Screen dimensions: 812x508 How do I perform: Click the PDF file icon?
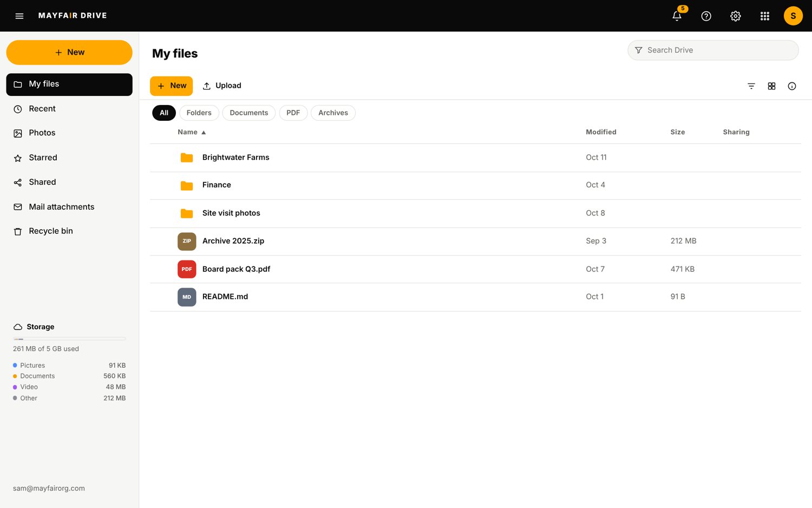click(187, 269)
